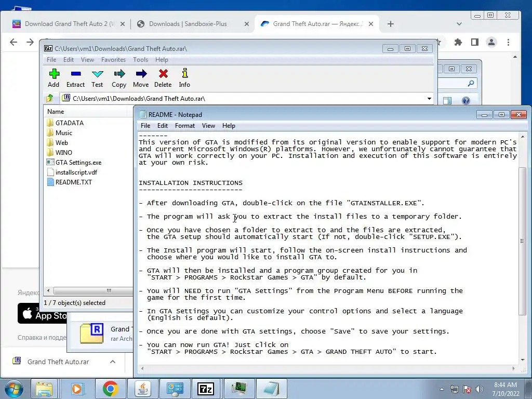This screenshot has height=399, width=532.
Task: Open Chrome profile avatar
Action: point(491,42)
